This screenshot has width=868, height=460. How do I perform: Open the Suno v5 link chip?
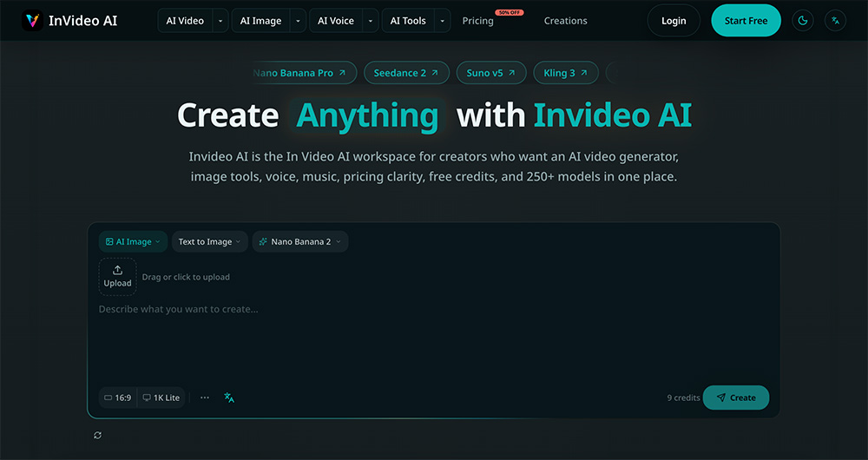[491, 73]
